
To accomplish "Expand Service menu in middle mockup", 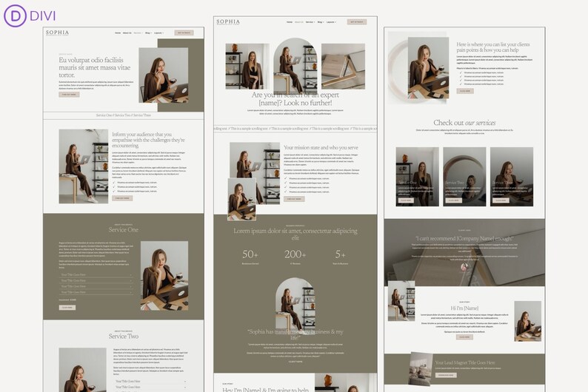I will [310, 22].
